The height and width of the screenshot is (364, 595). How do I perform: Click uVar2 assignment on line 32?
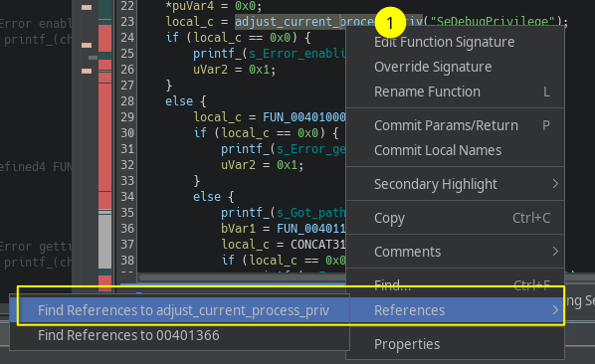[263, 165]
